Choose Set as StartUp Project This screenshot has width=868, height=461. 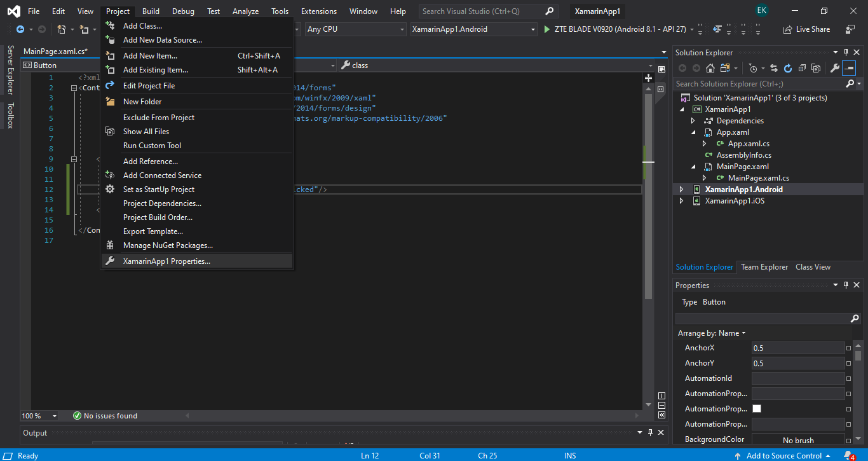coord(197,189)
